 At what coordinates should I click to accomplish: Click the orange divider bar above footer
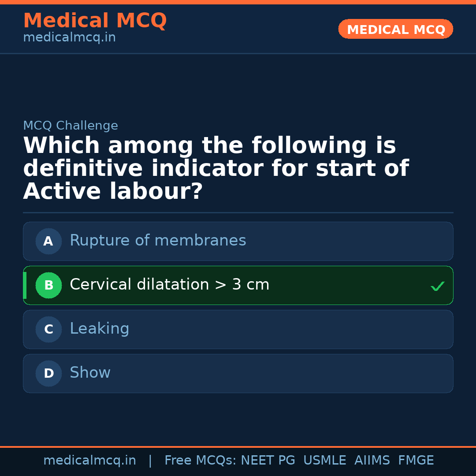[x=238, y=446]
